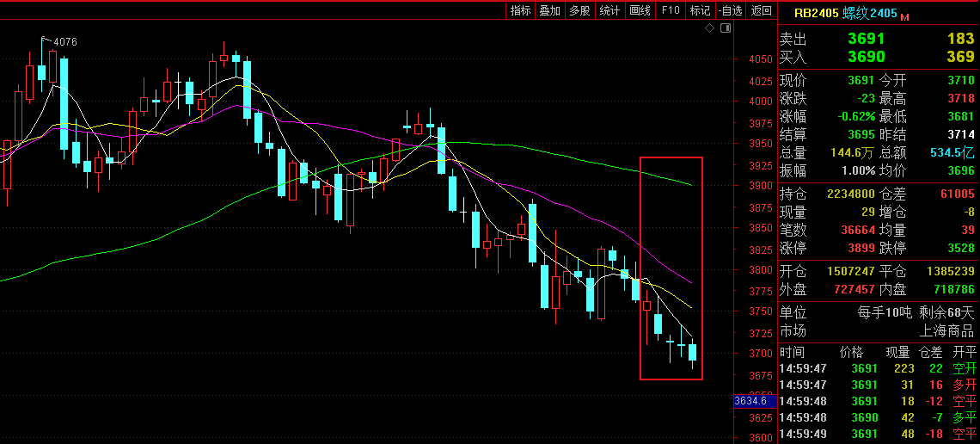Select the 14:59:49 trade row
980x444 pixels.
pyautogui.click(x=877, y=434)
